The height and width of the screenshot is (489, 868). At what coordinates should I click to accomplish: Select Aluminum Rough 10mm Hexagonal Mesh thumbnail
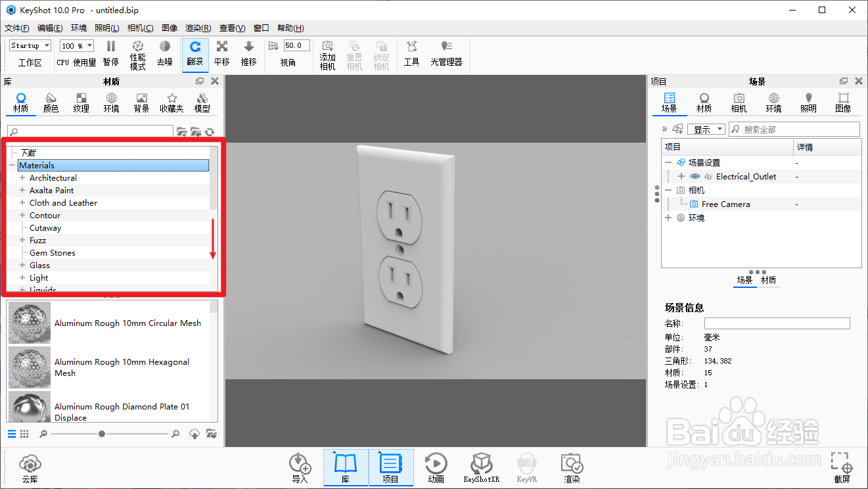30,367
